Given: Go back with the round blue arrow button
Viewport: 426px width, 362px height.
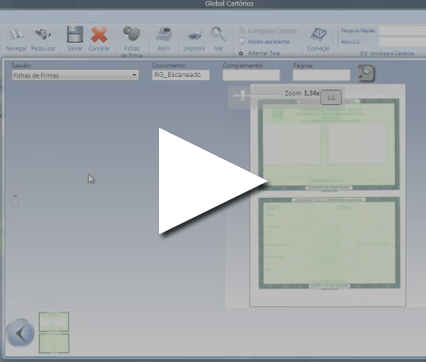Looking at the screenshot, I should point(21,333).
